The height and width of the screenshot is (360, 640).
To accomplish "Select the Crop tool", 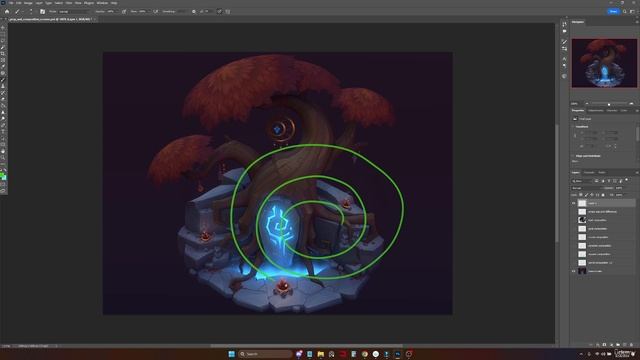I will [x=3, y=53].
